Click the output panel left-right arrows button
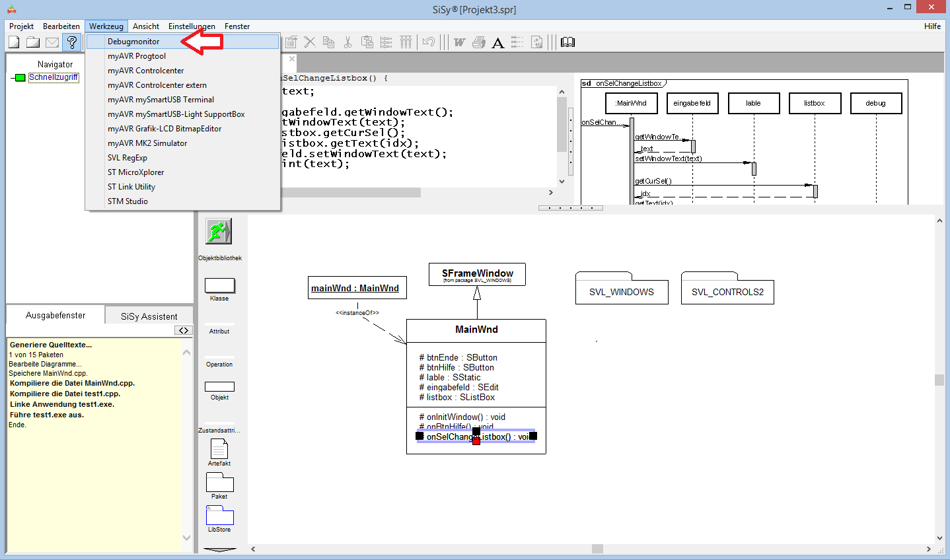This screenshot has height=560, width=950. tap(184, 330)
